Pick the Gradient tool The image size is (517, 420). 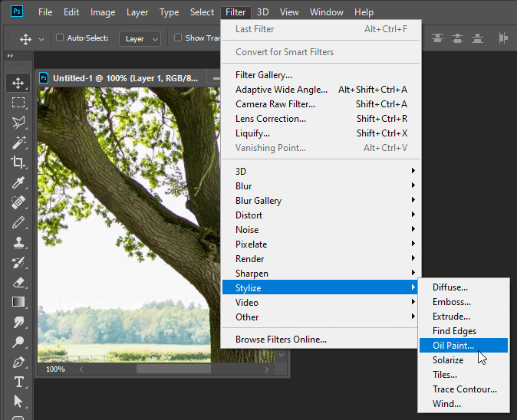pos(18,302)
